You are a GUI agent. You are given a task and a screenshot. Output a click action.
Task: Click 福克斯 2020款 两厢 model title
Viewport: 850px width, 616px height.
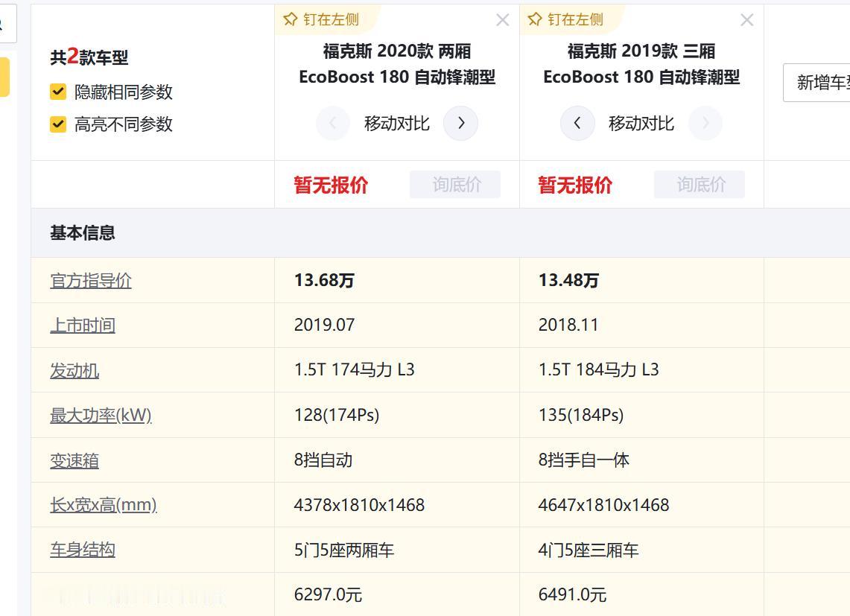397,64
